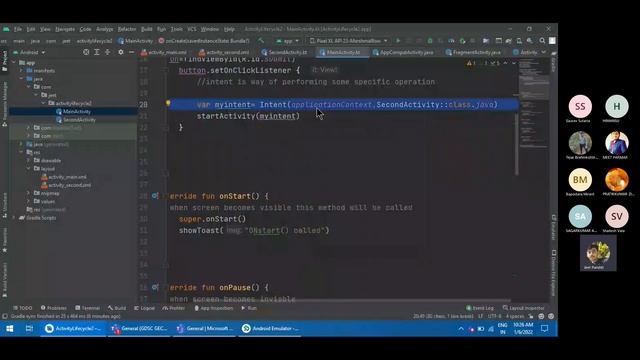This screenshot has height=360, width=640.
Task: Click the Make Project hammer icon
Action: [260, 41]
